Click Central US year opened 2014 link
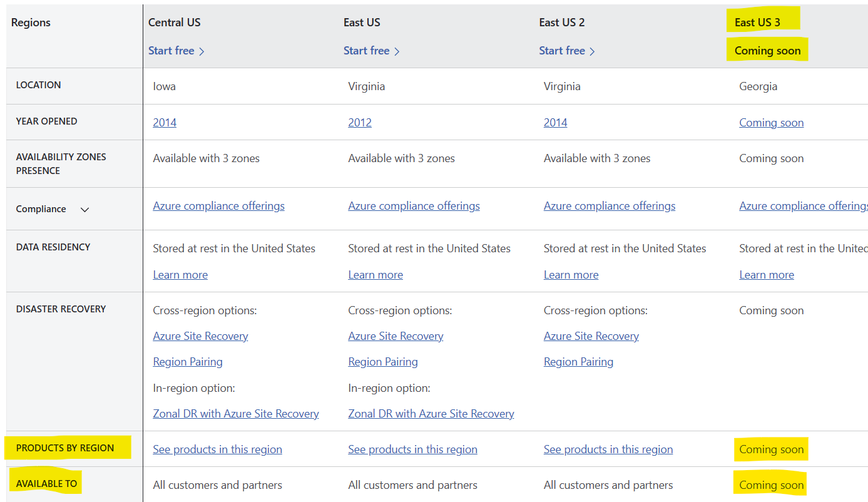The width and height of the screenshot is (868, 502). point(165,123)
